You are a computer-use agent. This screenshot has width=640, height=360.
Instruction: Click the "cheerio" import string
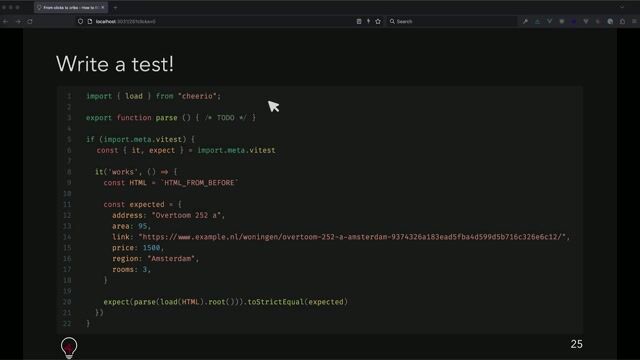[198, 96]
